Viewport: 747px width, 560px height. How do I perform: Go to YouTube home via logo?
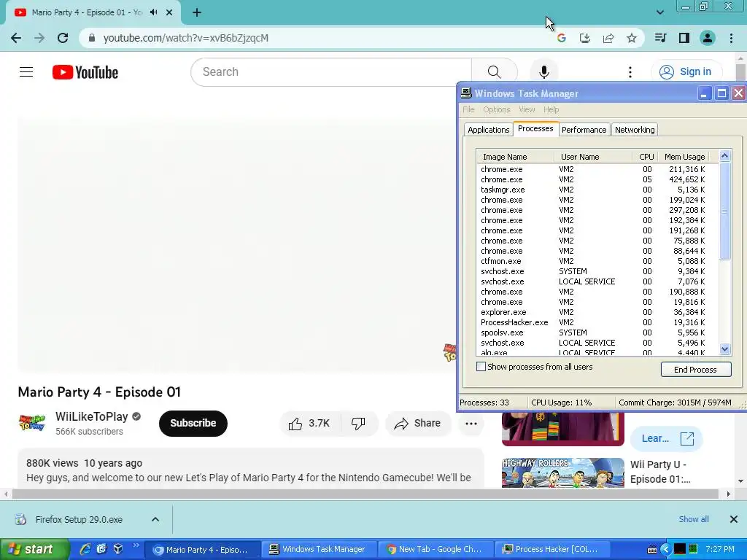pos(85,72)
